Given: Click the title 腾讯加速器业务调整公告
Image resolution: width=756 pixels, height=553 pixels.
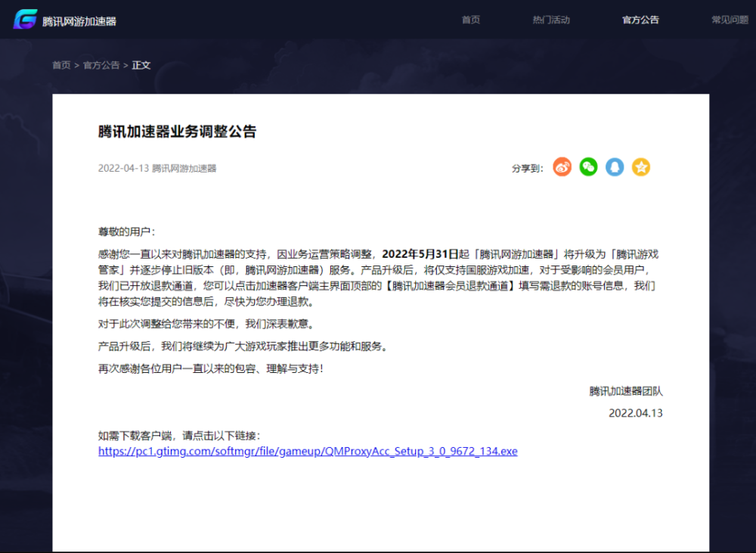Looking at the screenshot, I should tap(177, 132).
